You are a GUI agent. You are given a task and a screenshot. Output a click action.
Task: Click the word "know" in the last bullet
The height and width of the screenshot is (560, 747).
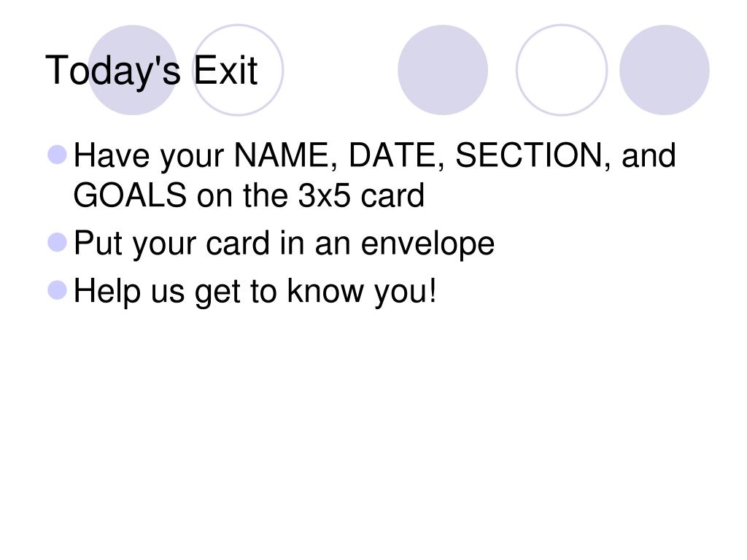(325, 290)
